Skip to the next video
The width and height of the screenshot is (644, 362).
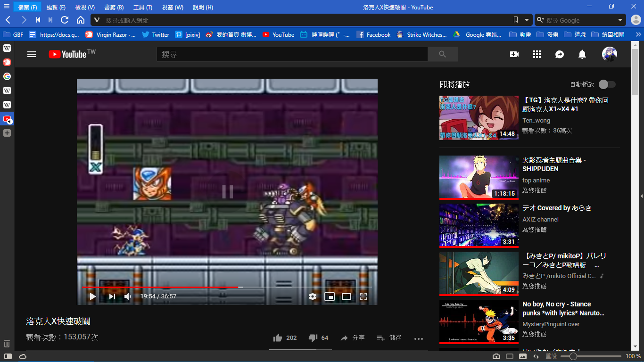tap(112, 296)
